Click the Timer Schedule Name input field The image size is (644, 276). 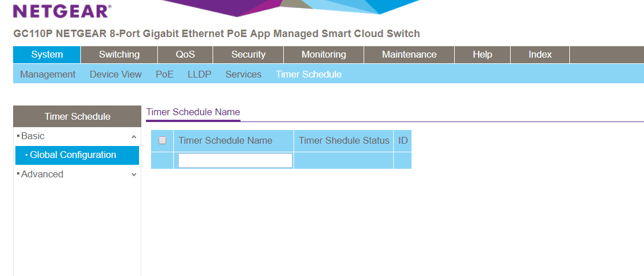tap(235, 161)
